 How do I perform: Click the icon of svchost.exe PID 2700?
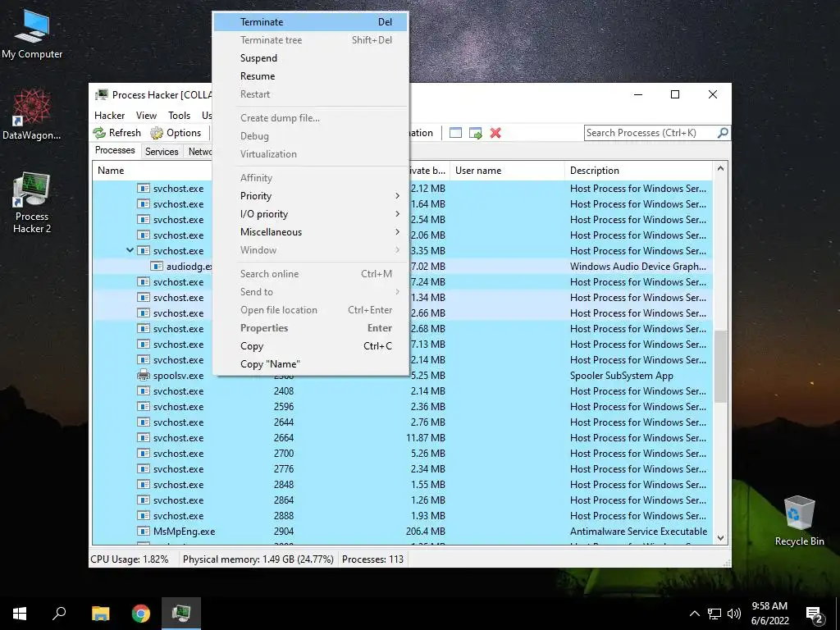(143, 453)
